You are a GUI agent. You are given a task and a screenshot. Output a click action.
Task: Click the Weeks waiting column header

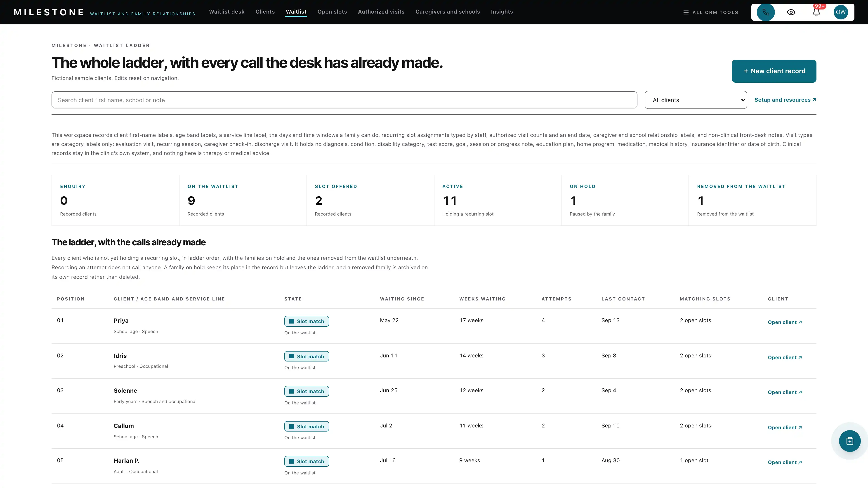click(483, 299)
